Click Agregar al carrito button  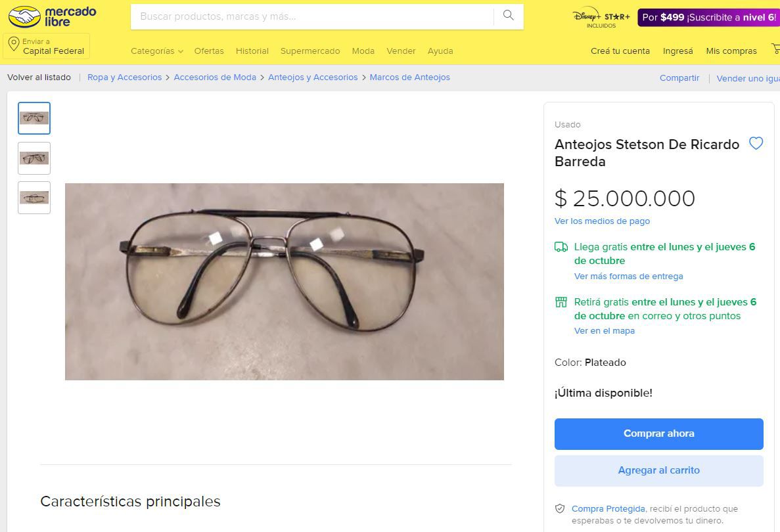pyautogui.click(x=658, y=470)
